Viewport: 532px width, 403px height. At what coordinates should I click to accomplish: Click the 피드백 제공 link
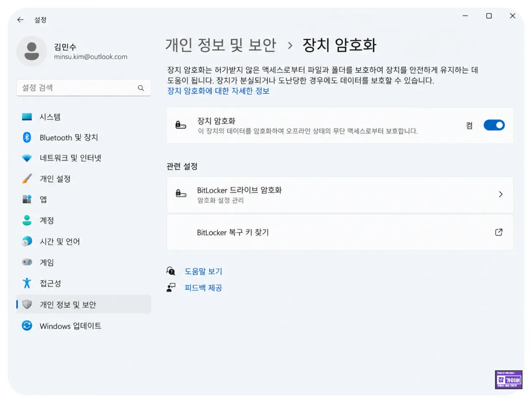coord(203,288)
